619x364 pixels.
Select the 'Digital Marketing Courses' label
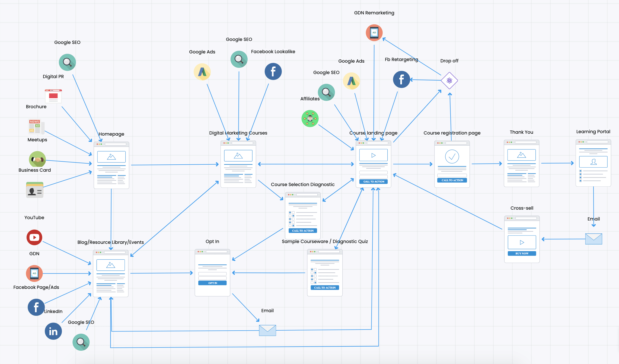coord(238,133)
